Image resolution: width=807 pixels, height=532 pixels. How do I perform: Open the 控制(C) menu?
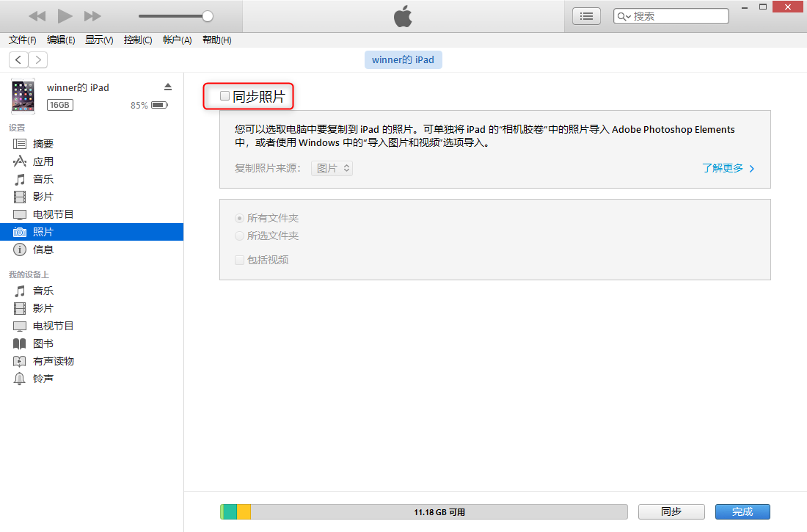(x=138, y=40)
